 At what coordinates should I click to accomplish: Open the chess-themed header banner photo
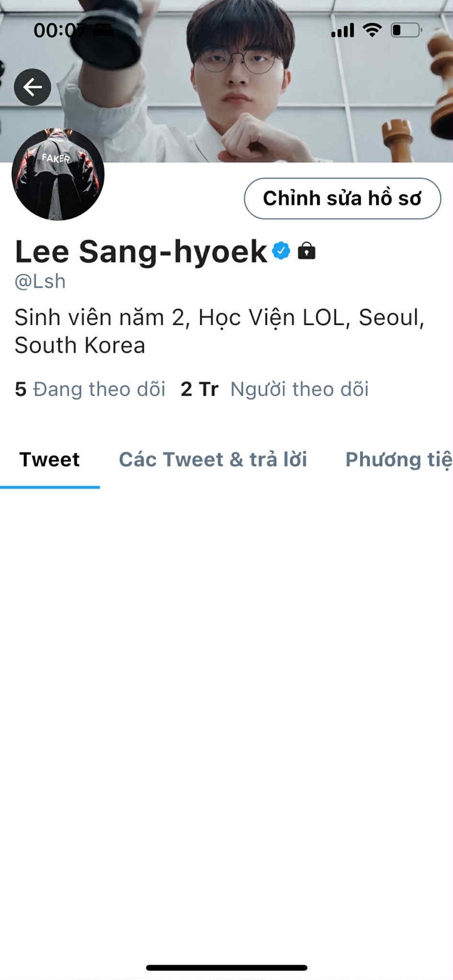226,81
